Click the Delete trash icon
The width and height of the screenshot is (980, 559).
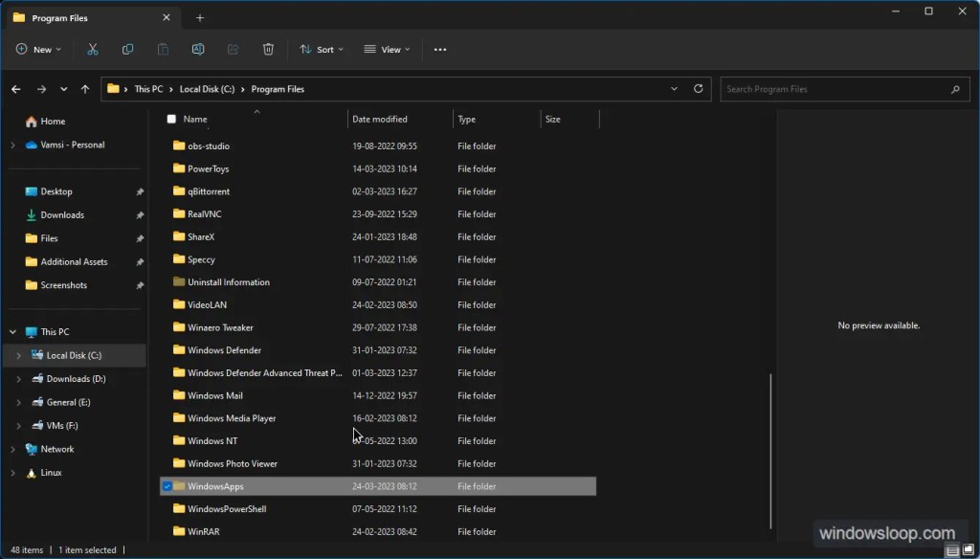tap(268, 49)
